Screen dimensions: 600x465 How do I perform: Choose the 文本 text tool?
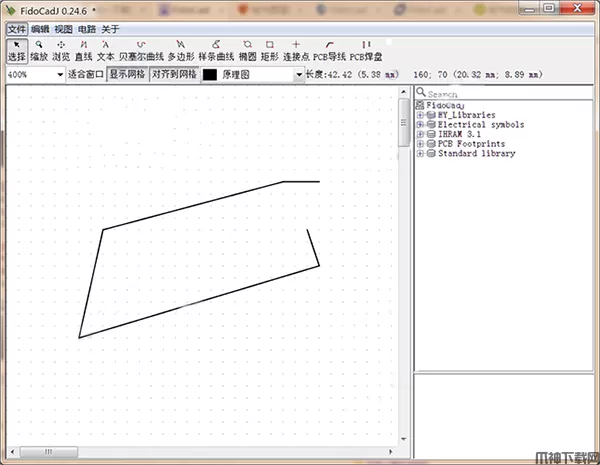(x=106, y=51)
